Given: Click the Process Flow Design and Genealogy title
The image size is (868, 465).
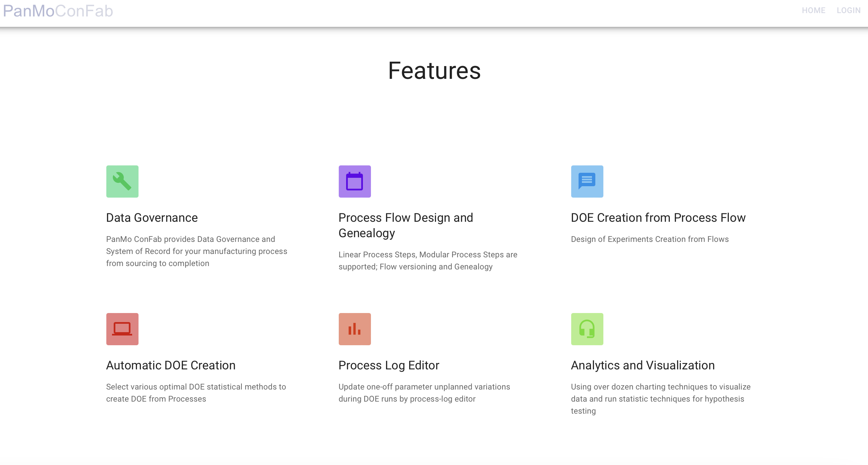Looking at the screenshot, I should point(406,225).
